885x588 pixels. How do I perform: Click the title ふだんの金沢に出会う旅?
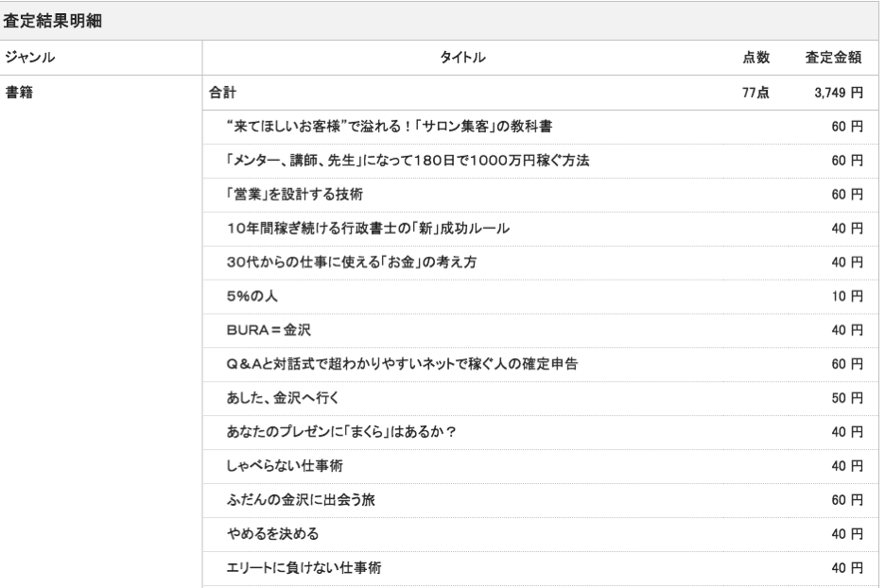(301, 499)
